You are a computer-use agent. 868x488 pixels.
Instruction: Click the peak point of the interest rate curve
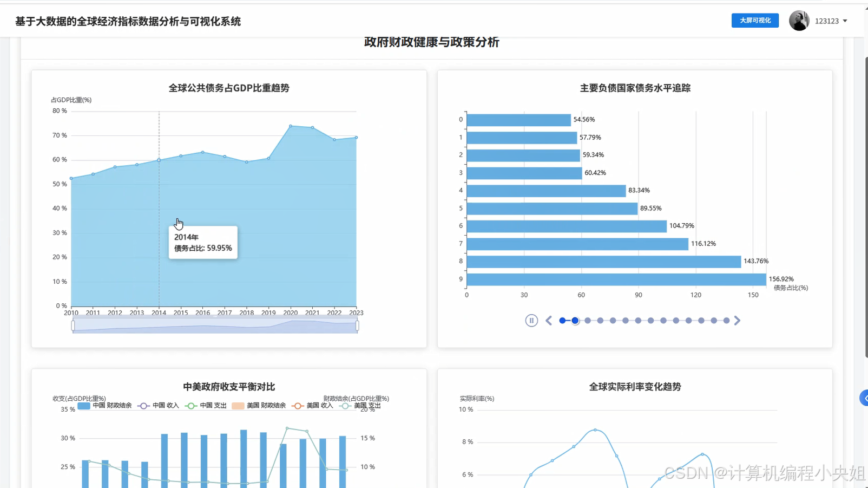point(595,430)
